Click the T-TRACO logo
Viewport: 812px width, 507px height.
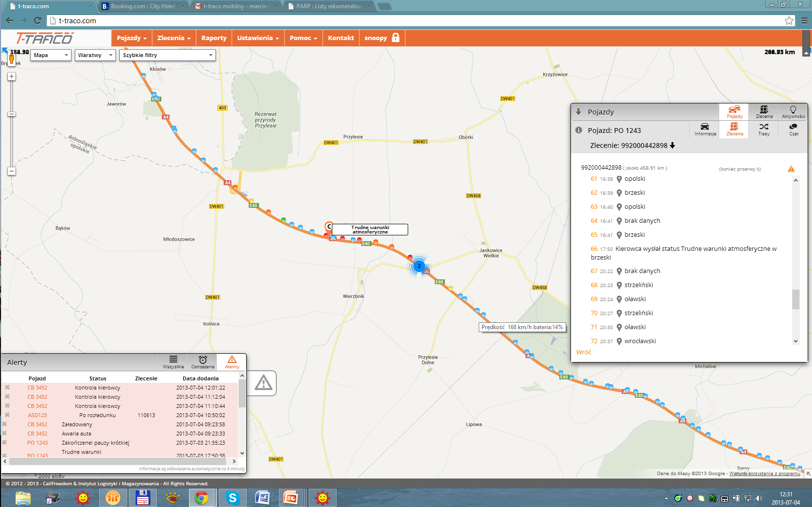(44, 38)
